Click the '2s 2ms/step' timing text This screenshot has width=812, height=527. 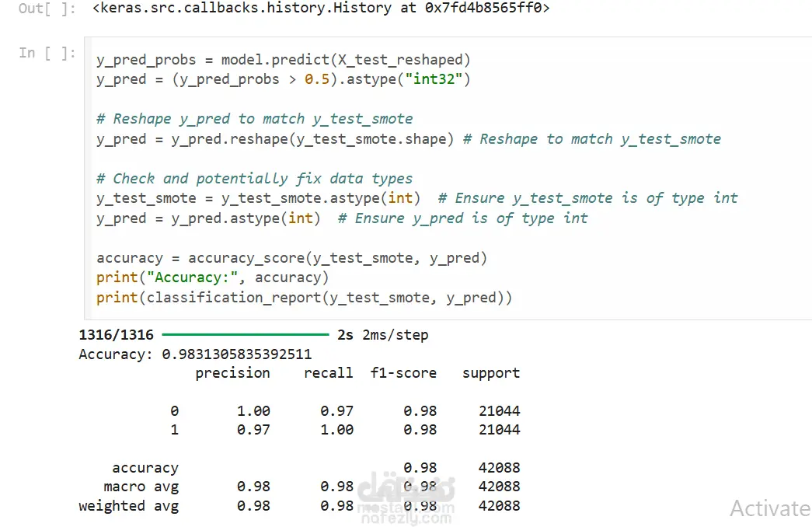pos(383,335)
